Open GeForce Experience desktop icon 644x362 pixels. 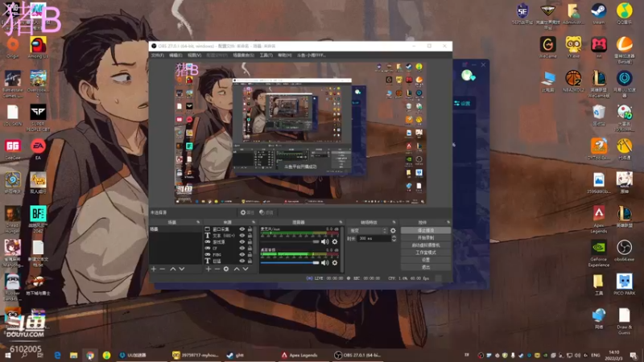598,253
